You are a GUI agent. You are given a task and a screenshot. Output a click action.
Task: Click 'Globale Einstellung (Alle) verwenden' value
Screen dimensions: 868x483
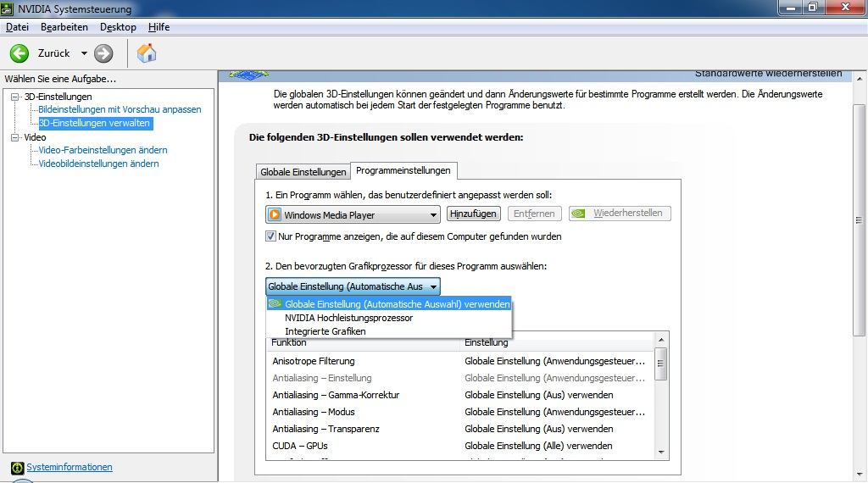[x=538, y=446]
